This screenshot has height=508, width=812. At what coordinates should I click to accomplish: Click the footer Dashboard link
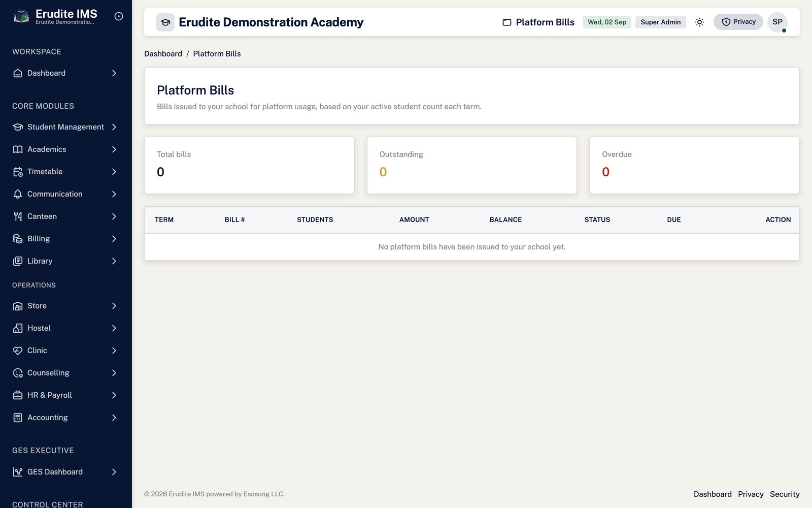pos(713,494)
